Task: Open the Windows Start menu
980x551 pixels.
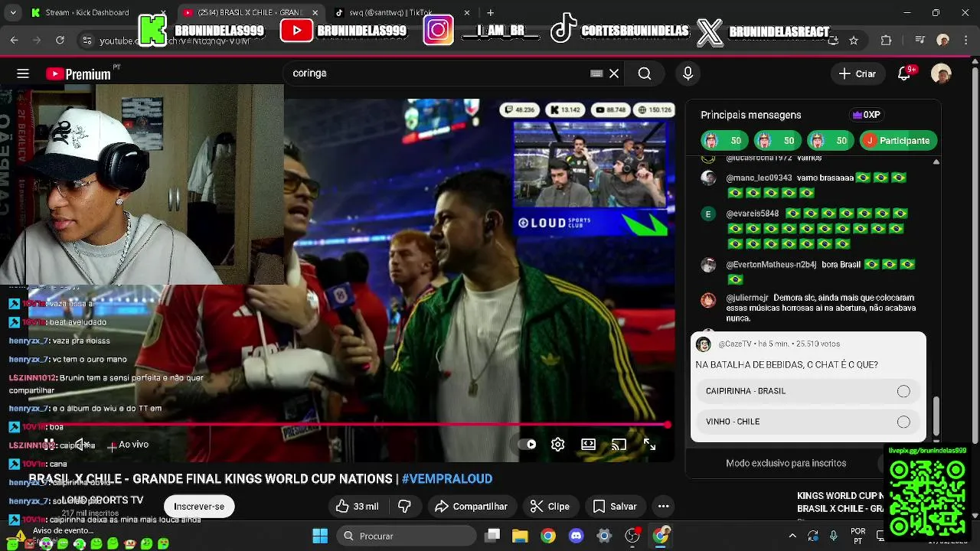Action: click(x=320, y=536)
